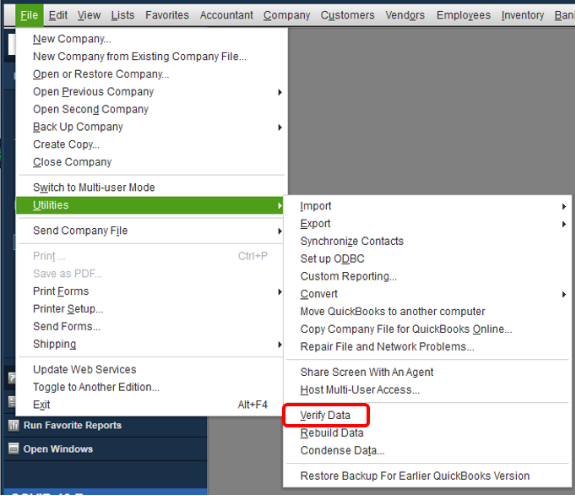Open the Lists menu
Viewport: 575px width, 496px height.
click(x=122, y=15)
